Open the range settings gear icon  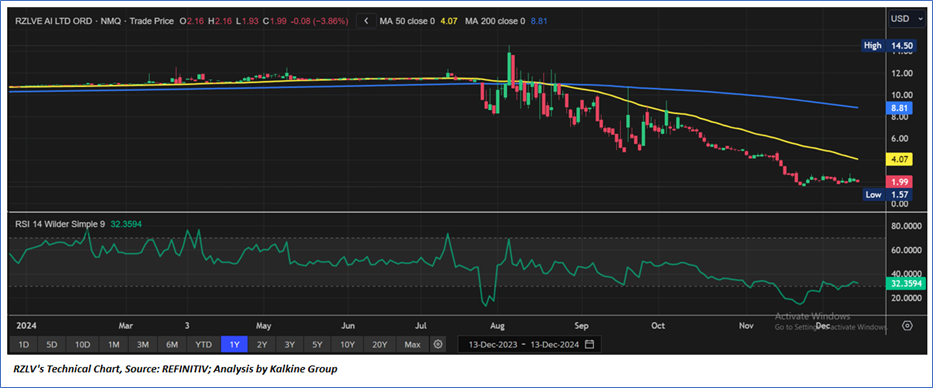pyautogui.click(x=438, y=345)
